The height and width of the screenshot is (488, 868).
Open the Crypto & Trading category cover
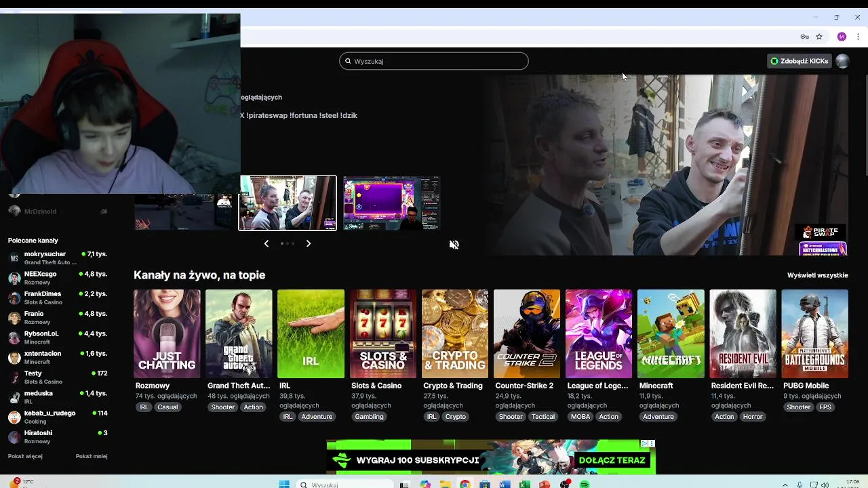(455, 333)
